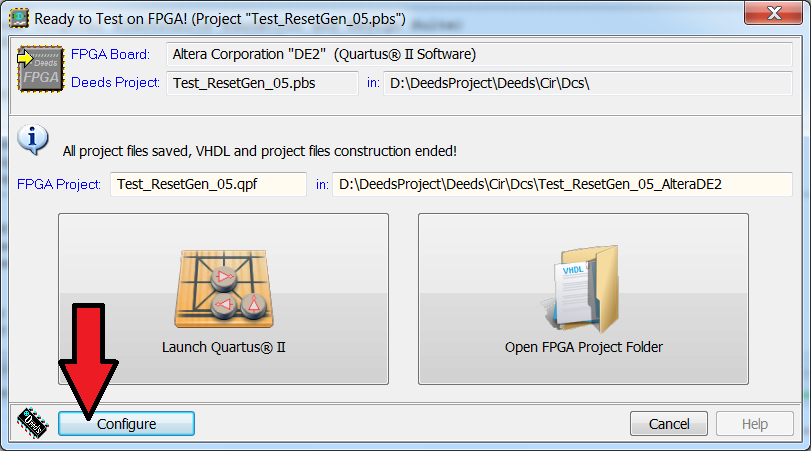811x451 pixels.
Task: Select the Open FPGA Project Folder label
Action: click(583, 347)
